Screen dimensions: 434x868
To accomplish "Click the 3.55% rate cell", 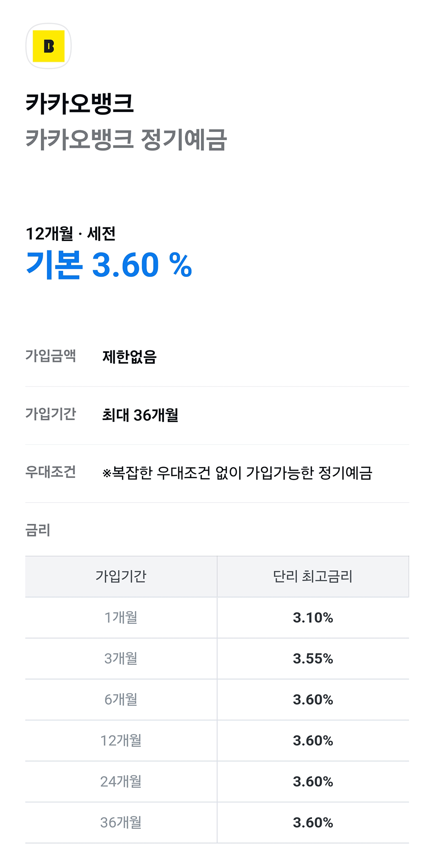I will coord(312,658).
